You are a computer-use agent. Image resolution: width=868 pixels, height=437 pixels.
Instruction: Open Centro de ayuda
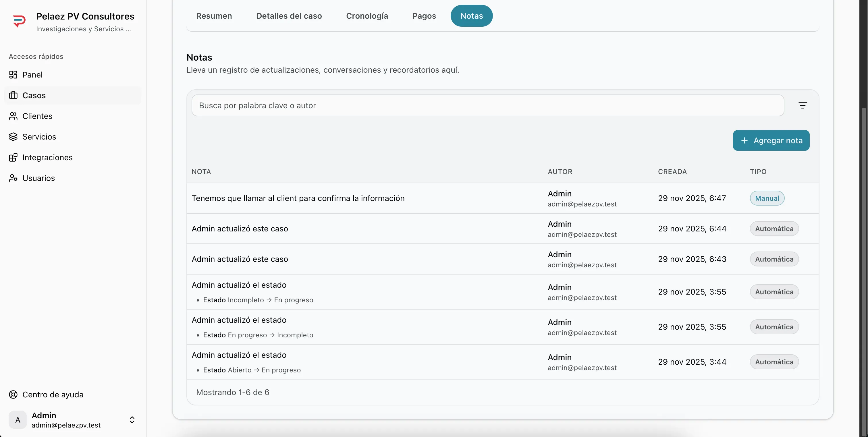[52, 394]
